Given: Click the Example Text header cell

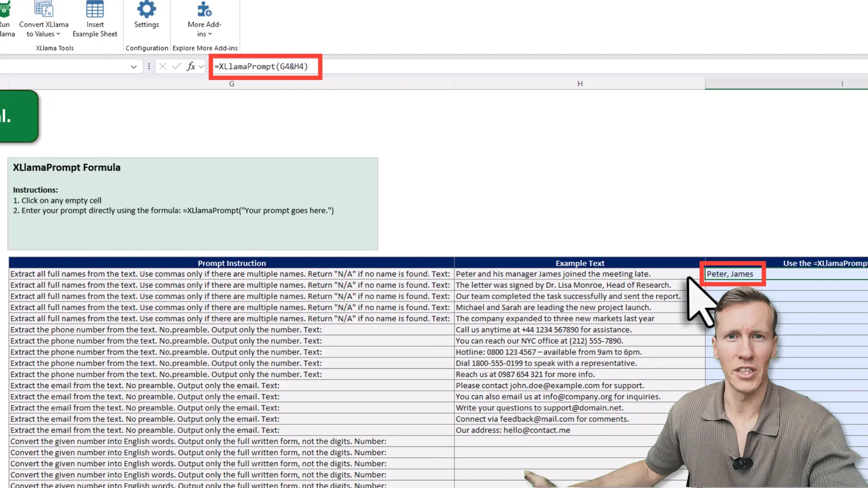Looking at the screenshot, I should pyautogui.click(x=580, y=263).
